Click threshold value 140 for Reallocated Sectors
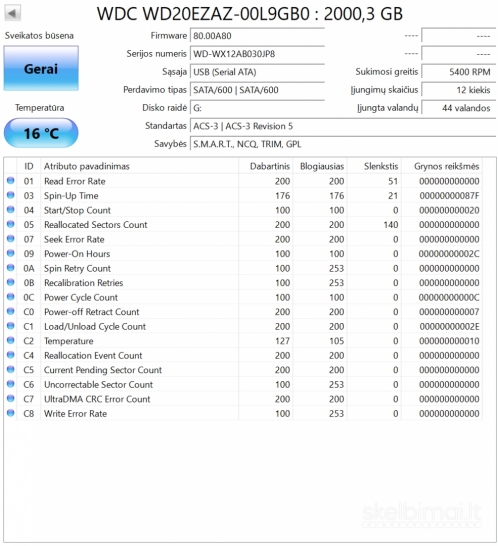Viewport: 498px width, 546px height. pos(391,225)
